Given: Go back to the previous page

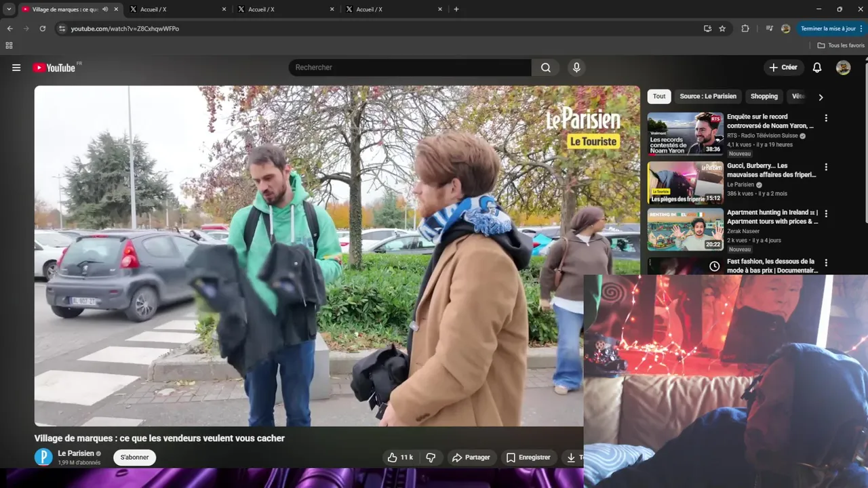Looking at the screenshot, I should [9, 28].
